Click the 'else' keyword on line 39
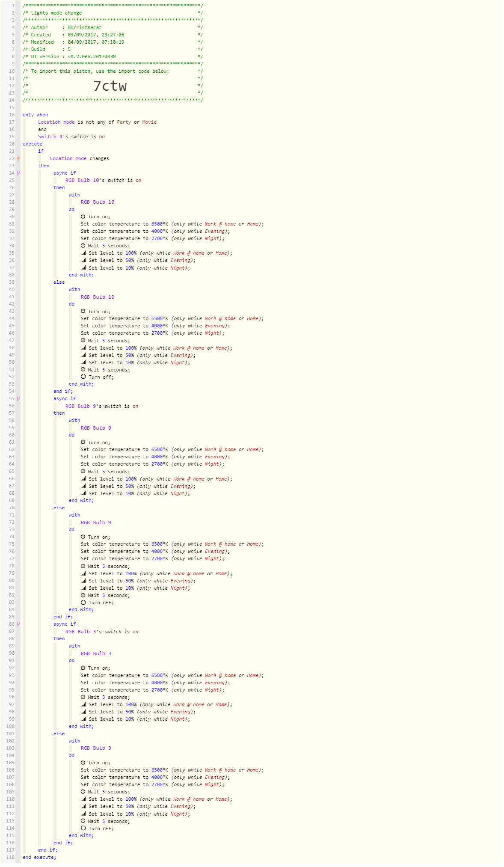 [x=59, y=282]
